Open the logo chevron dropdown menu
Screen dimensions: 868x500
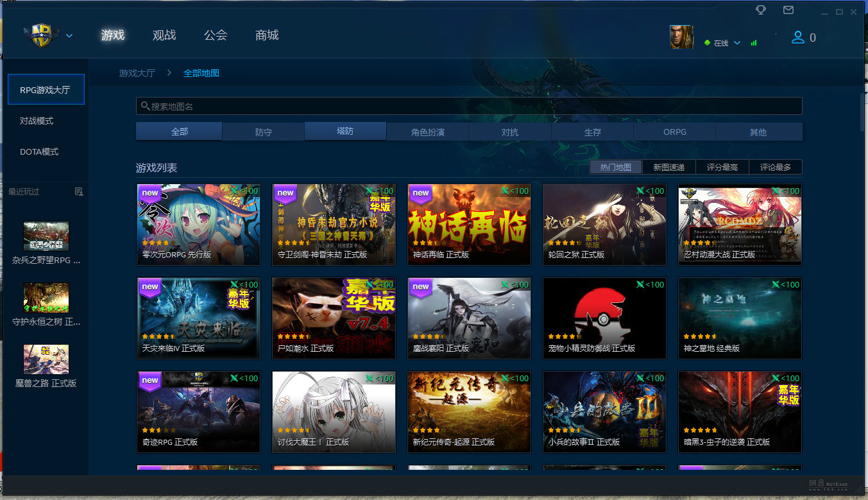(69, 36)
